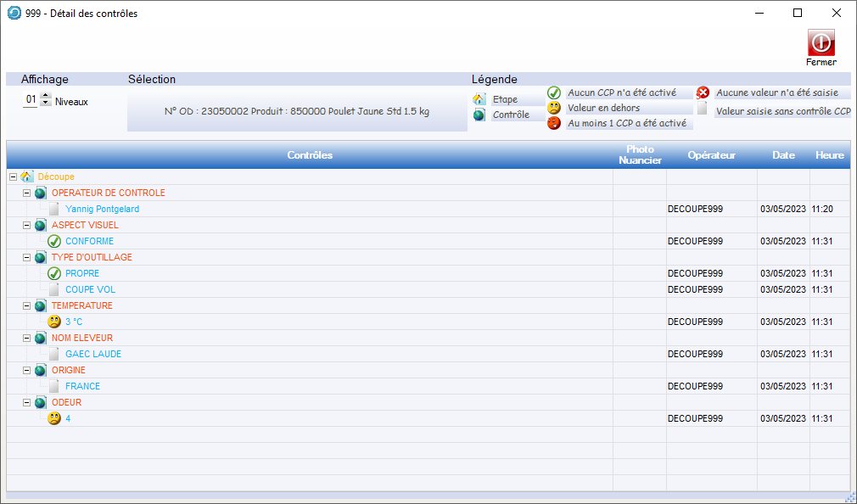Click the Date column header
This screenshot has width=857, height=504.
pyautogui.click(x=783, y=155)
